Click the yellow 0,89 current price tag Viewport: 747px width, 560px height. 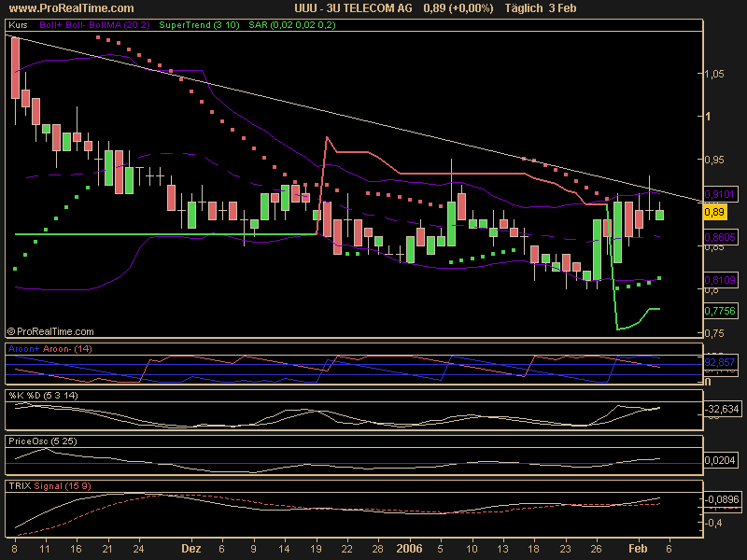715,212
